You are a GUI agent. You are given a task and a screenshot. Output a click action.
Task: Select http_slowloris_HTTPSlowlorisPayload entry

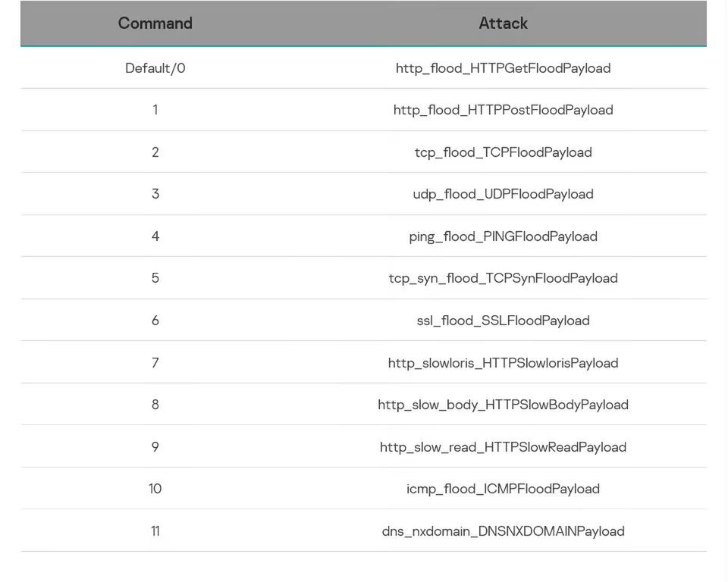[503, 363]
